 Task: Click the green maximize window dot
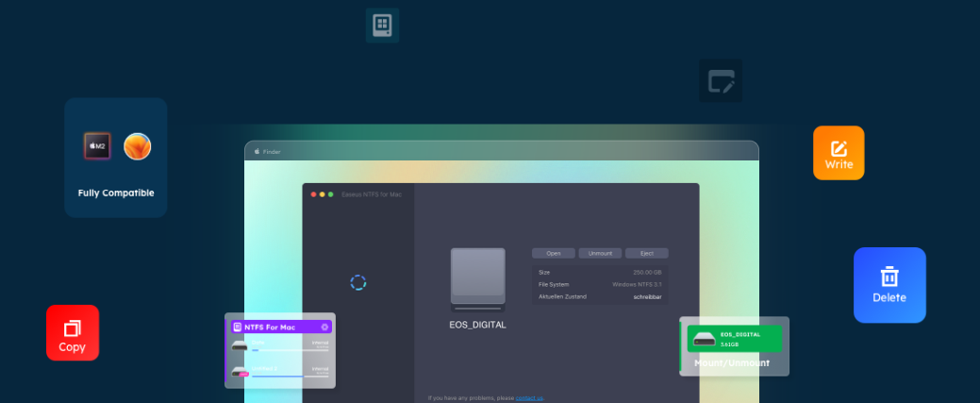click(x=331, y=194)
